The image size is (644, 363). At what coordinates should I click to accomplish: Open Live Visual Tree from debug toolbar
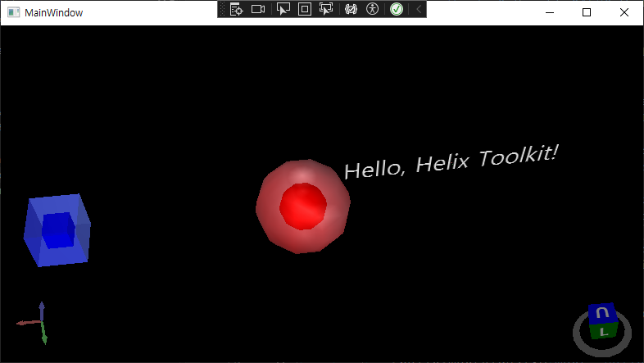click(236, 9)
